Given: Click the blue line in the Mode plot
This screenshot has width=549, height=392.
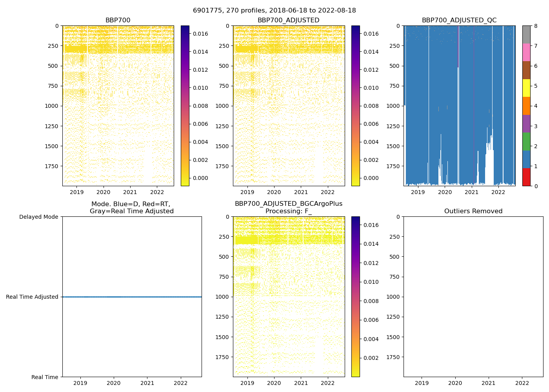Looking at the screenshot, I should (x=132, y=297).
